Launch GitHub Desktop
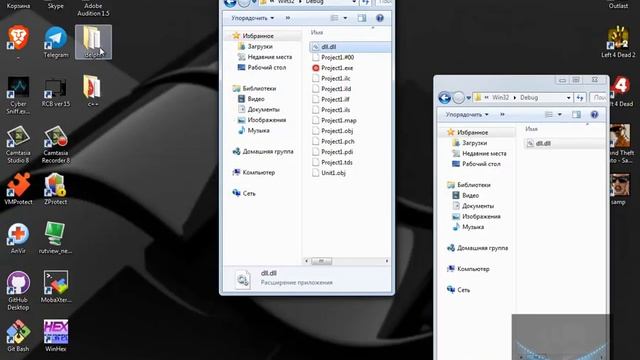The image size is (640, 360). [18, 291]
